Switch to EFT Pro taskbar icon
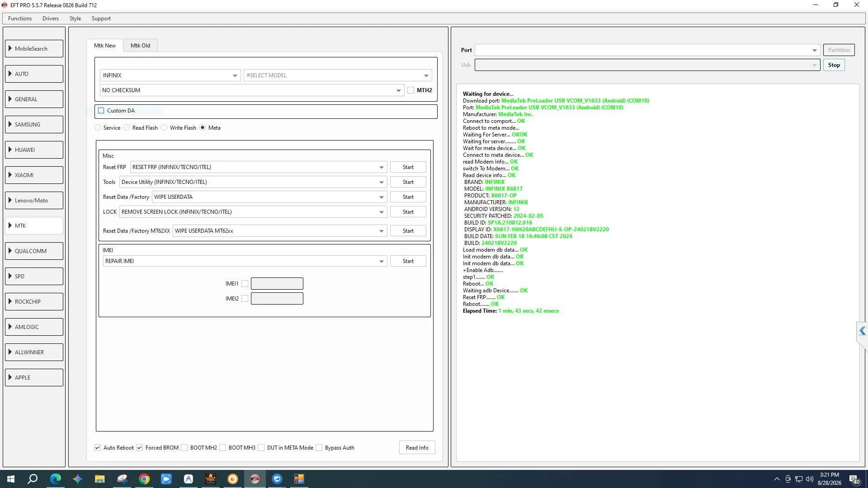This screenshot has height=488, width=868. pyautogui.click(x=255, y=479)
